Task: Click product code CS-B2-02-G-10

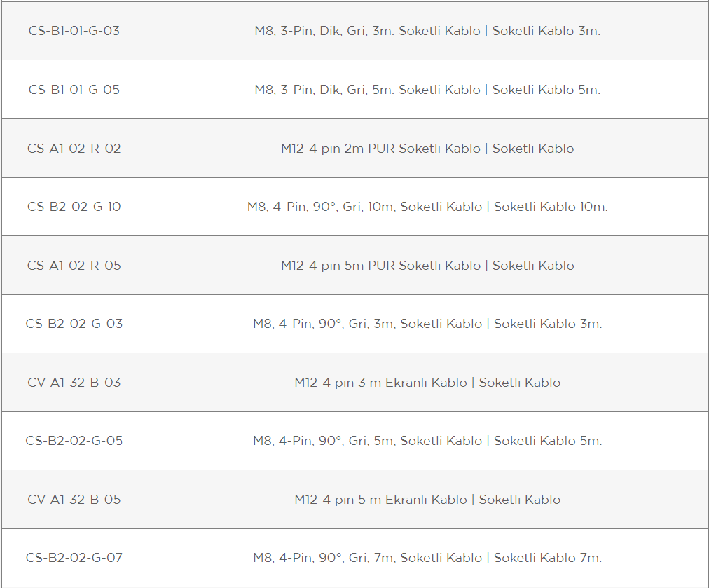Action: [74, 207]
